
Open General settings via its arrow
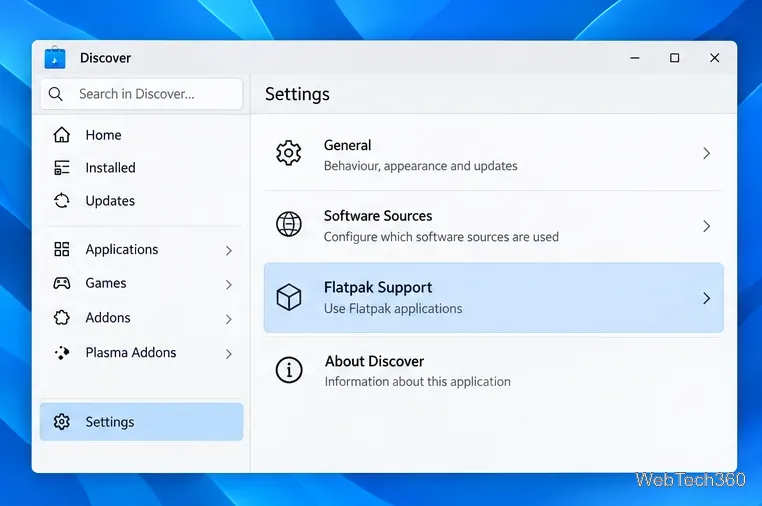coord(707,154)
